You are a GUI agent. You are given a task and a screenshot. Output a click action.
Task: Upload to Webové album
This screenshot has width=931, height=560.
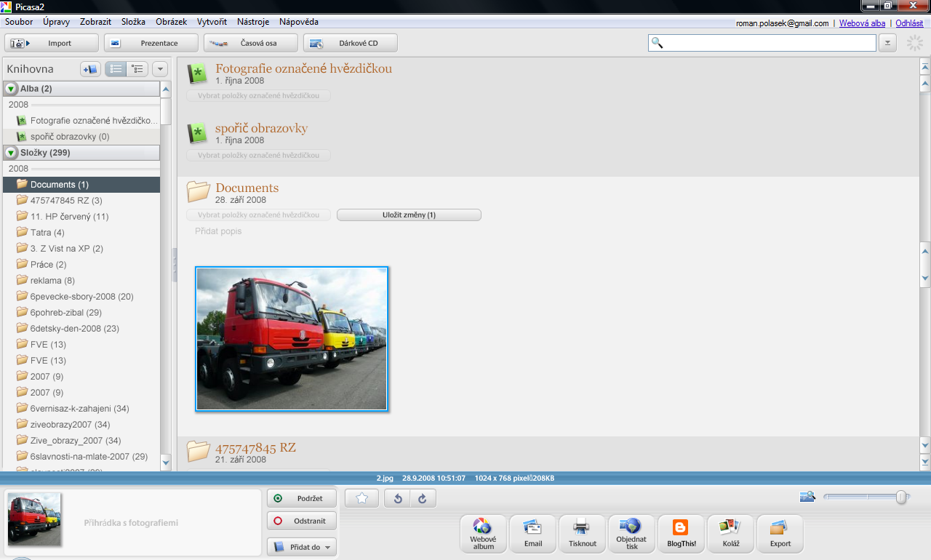pyautogui.click(x=483, y=534)
